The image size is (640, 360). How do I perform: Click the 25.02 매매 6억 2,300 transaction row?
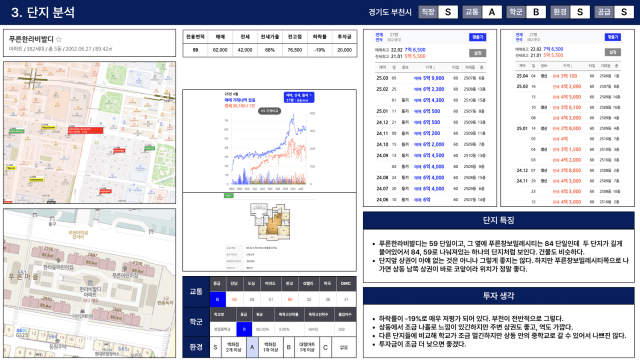[430, 89]
